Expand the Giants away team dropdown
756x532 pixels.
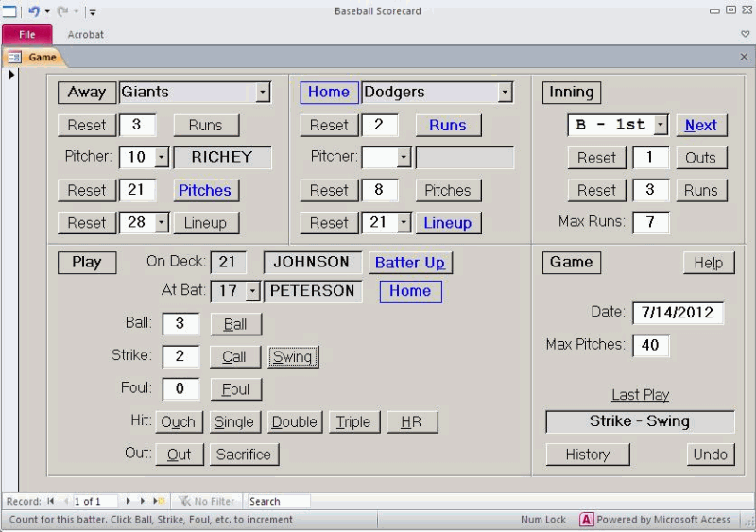[x=263, y=92]
